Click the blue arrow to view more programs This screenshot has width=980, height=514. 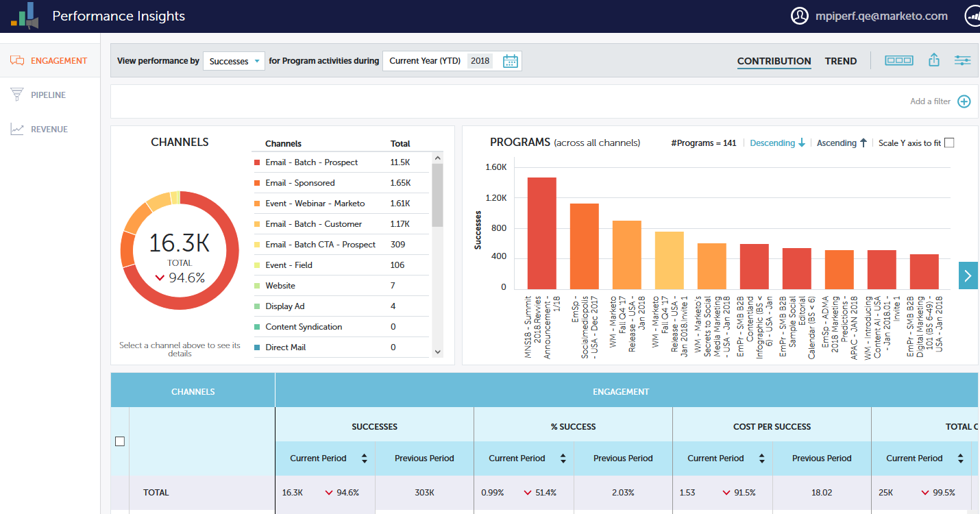pyautogui.click(x=968, y=276)
